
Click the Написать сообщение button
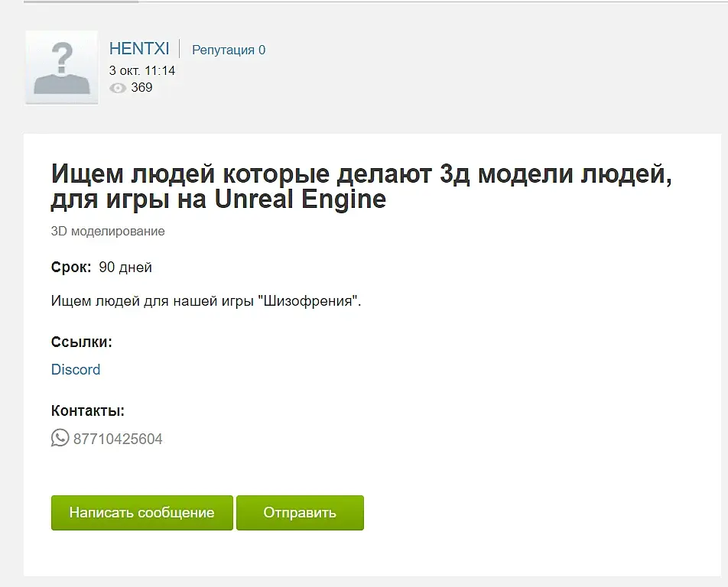coord(142,513)
